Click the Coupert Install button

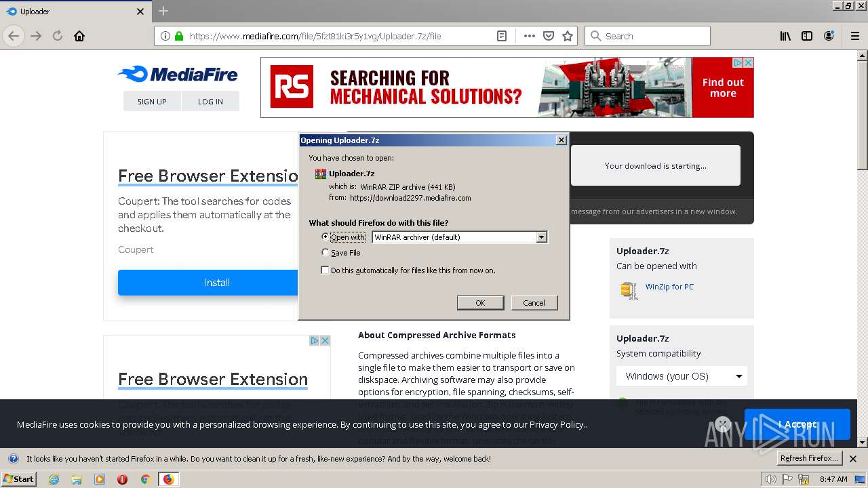tap(208, 283)
